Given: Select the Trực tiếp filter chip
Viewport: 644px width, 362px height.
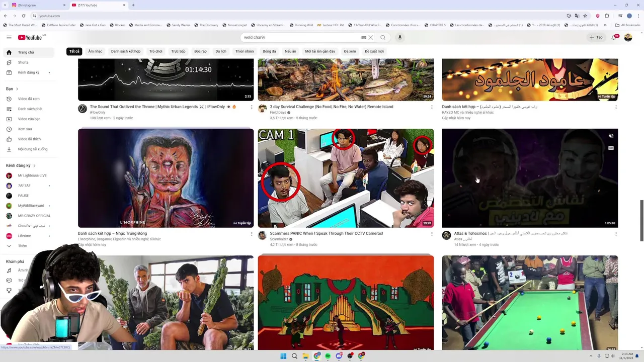Looking at the screenshot, I should 178,51.
